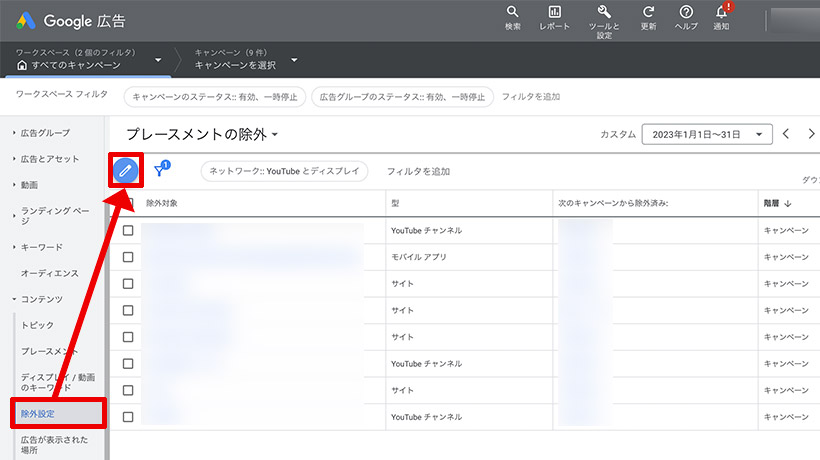The image size is (820, 460).
Task: Open the filter funnel icon
Action: 161,171
